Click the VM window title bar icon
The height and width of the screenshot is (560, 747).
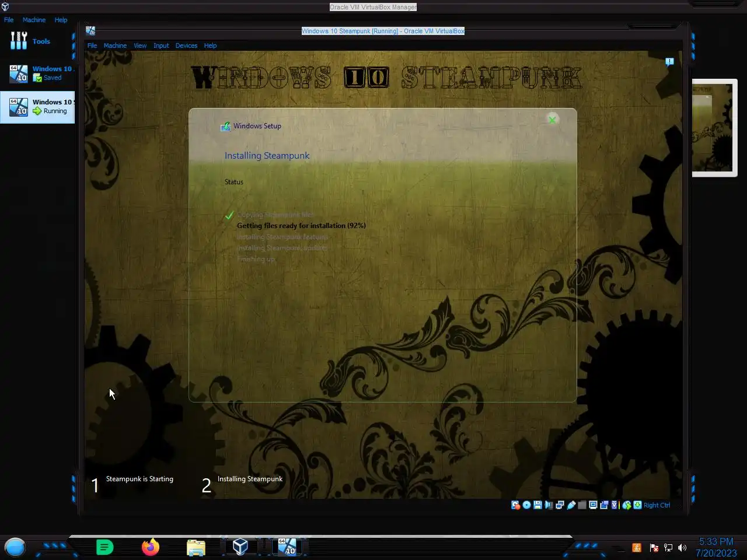coord(90,31)
